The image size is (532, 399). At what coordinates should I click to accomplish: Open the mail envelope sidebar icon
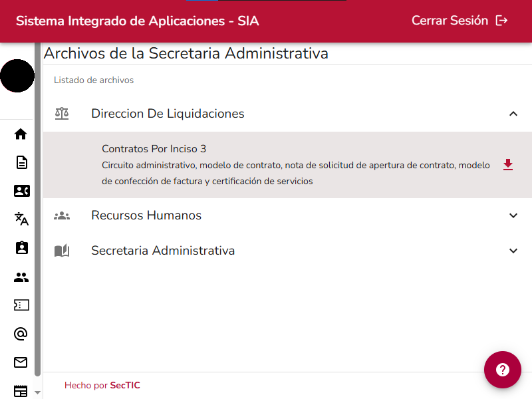pyautogui.click(x=21, y=362)
